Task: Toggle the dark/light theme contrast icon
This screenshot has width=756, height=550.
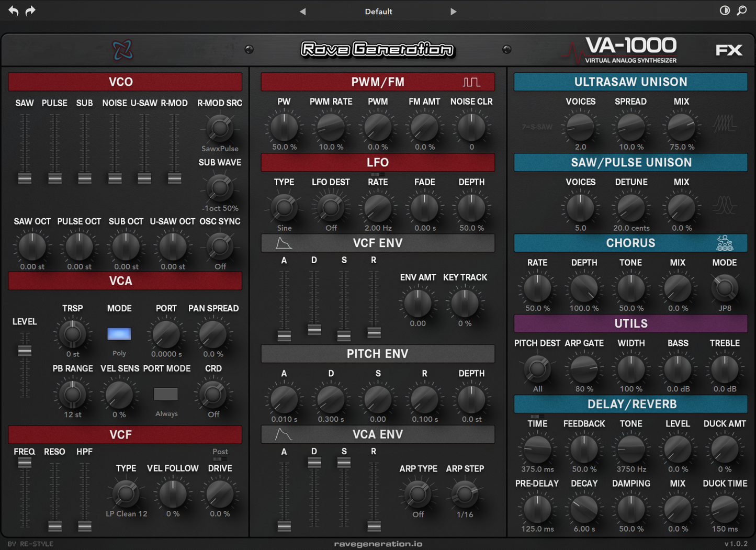Action: coord(725,10)
